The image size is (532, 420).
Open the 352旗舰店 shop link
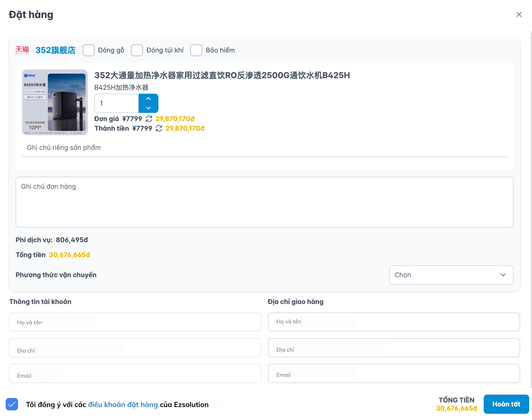point(55,50)
